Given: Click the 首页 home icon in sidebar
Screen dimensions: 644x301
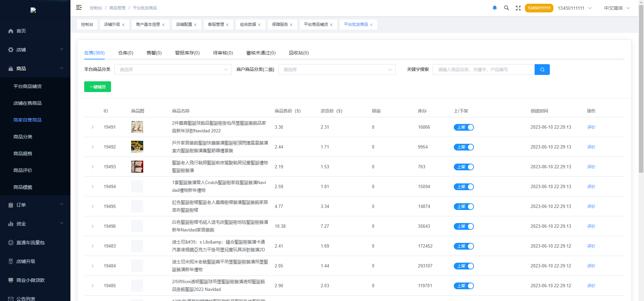Looking at the screenshot, I should pos(11,31).
